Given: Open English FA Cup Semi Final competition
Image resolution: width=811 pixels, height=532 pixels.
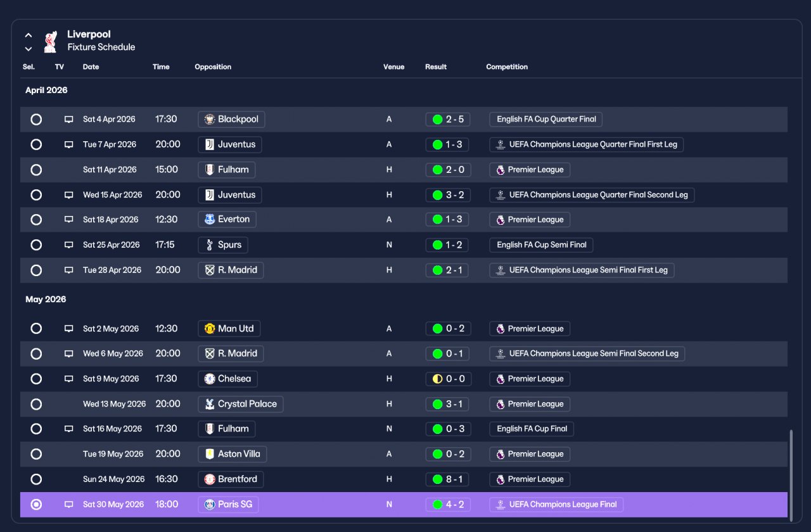Looking at the screenshot, I should tap(541, 245).
